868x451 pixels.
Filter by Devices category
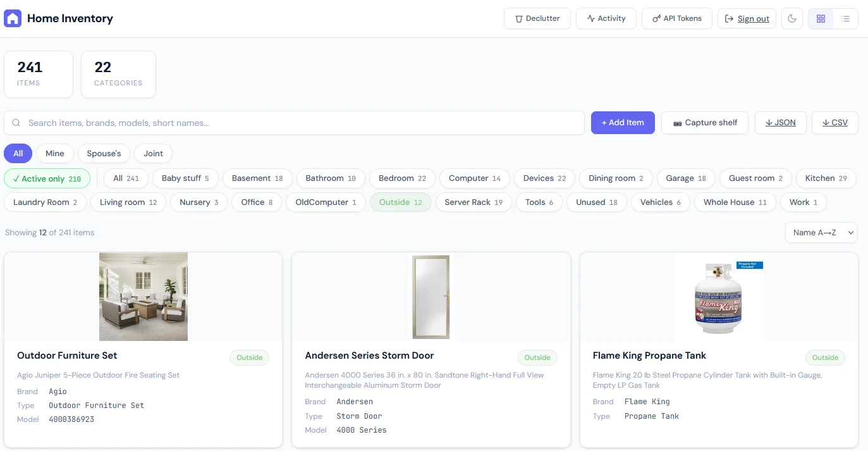click(545, 178)
